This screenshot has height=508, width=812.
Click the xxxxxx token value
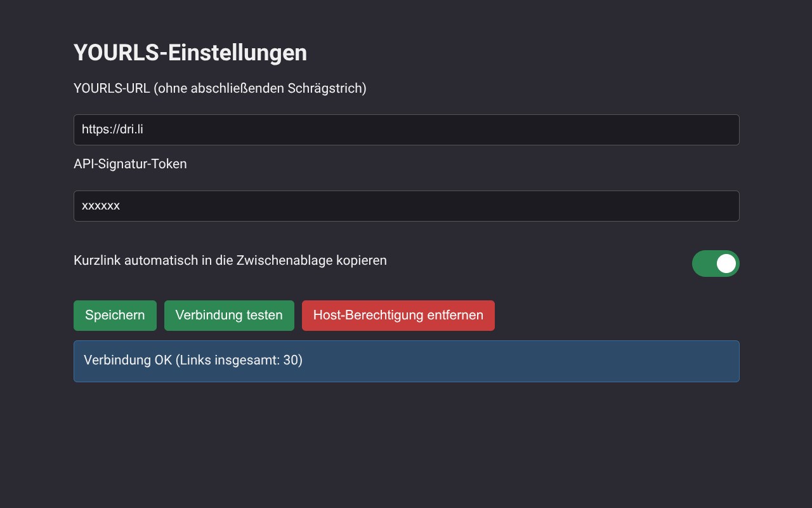coord(101,206)
